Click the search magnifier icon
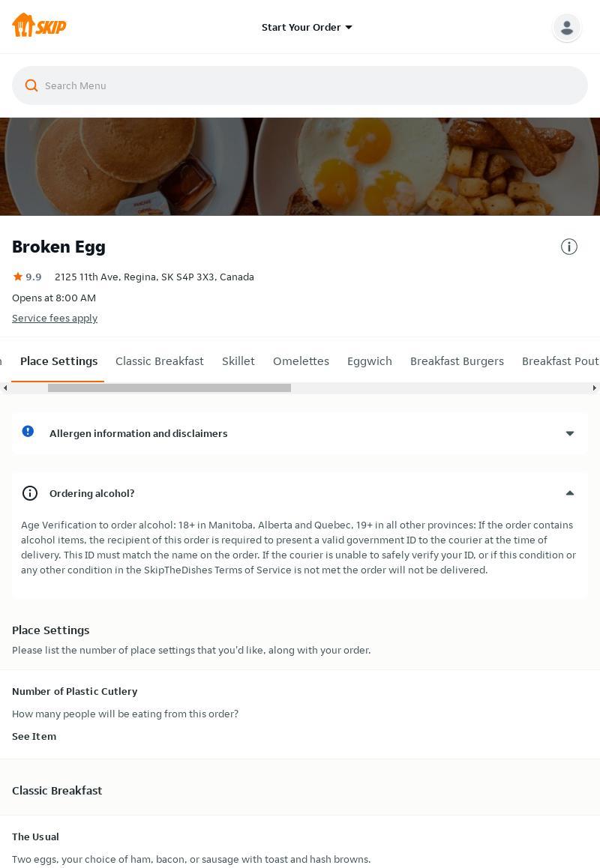The image size is (600, 868). tap(31, 85)
